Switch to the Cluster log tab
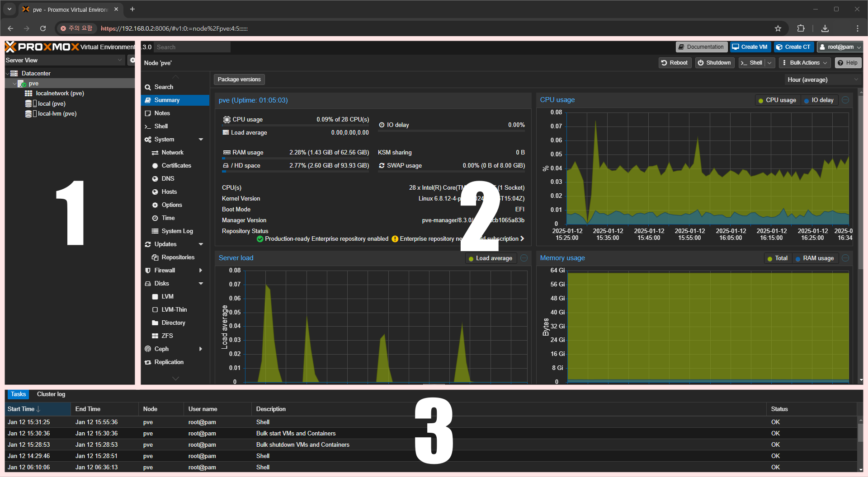 coord(51,394)
